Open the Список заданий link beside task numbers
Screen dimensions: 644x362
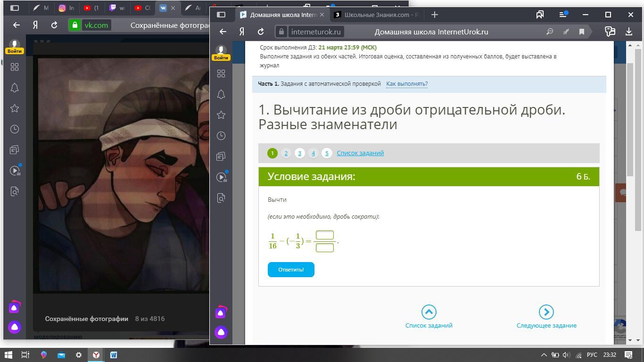coord(360,153)
